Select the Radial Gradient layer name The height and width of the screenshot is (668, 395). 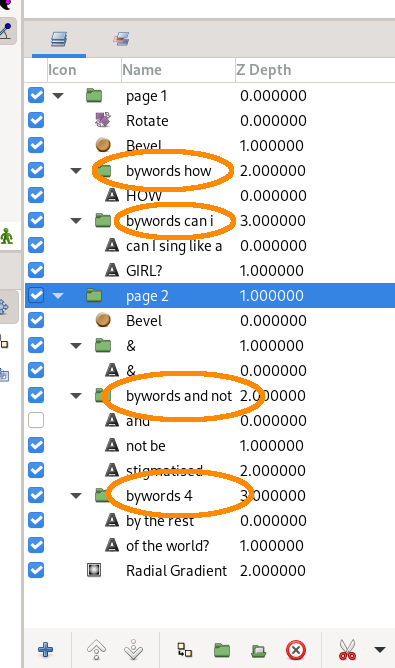[x=176, y=570]
